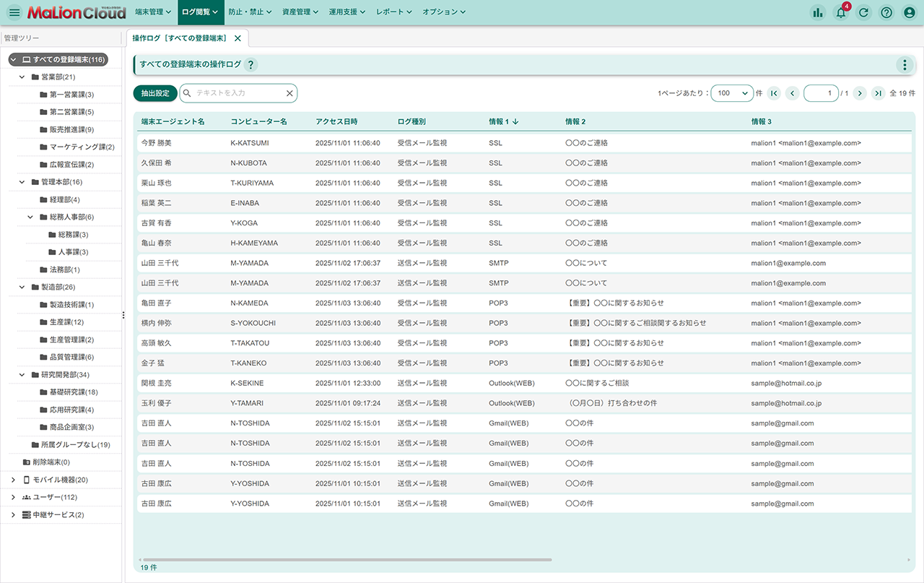Click the 抽出設定 button

[x=155, y=93]
